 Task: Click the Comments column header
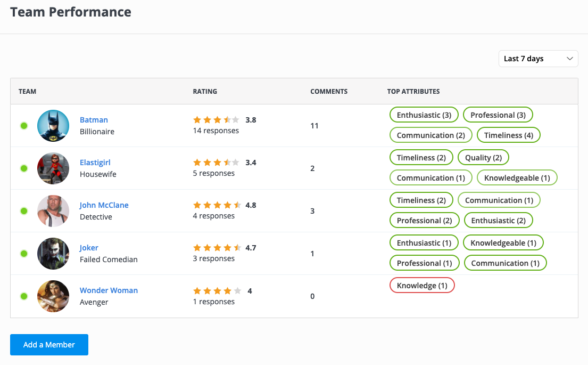pyautogui.click(x=329, y=91)
